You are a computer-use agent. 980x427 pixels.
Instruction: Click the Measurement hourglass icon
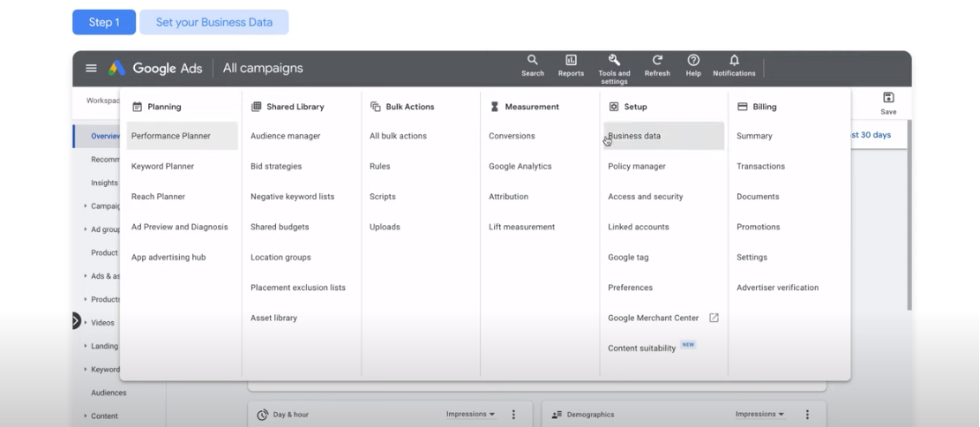coord(494,107)
